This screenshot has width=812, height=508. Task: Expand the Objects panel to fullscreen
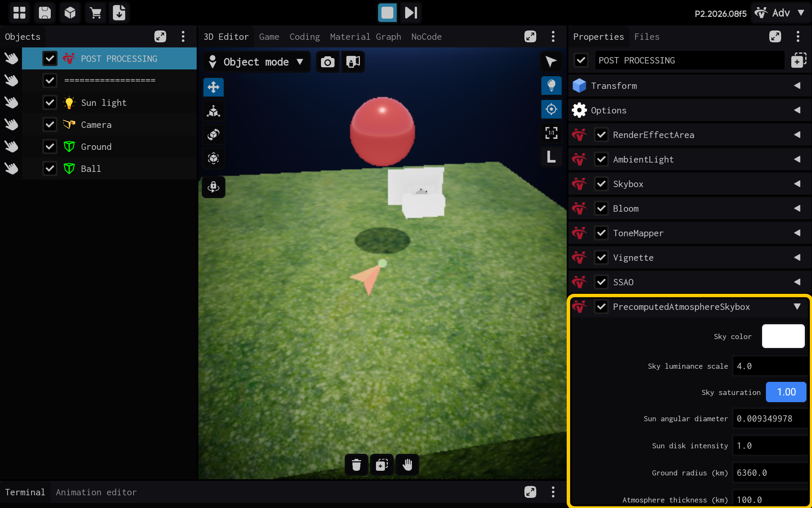click(160, 36)
